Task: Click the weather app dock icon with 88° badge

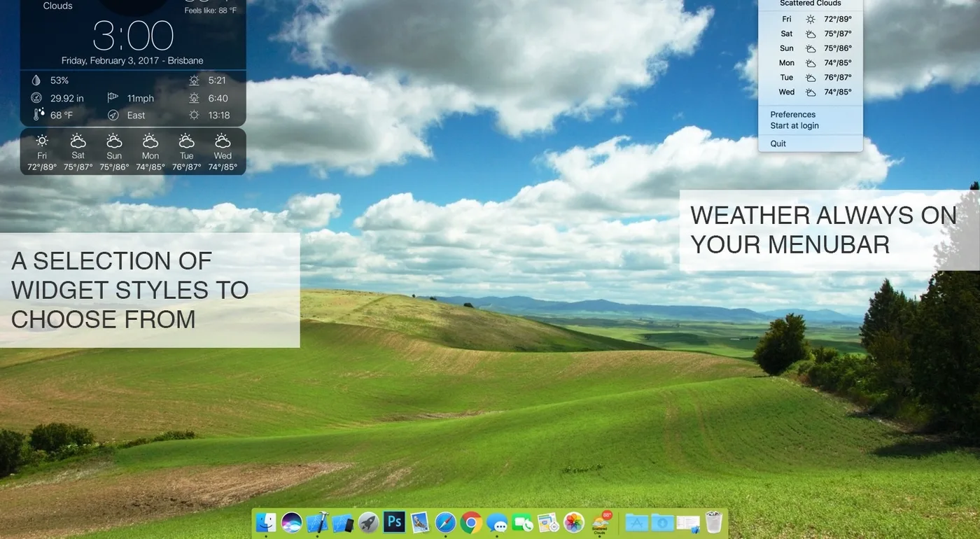Action: [601, 522]
